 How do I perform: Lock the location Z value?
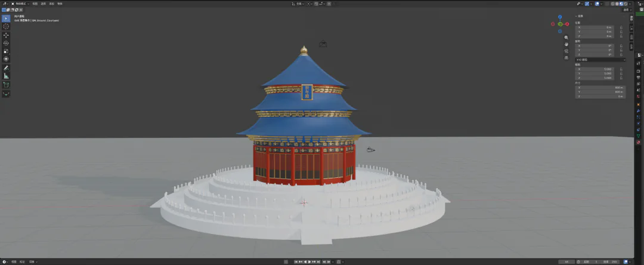click(621, 36)
